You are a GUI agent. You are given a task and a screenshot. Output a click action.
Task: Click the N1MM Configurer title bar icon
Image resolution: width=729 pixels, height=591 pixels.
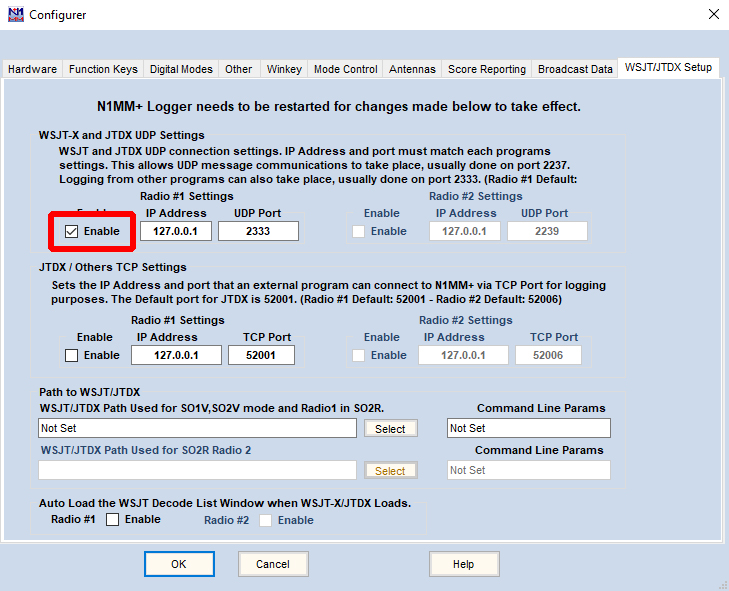point(16,14)
